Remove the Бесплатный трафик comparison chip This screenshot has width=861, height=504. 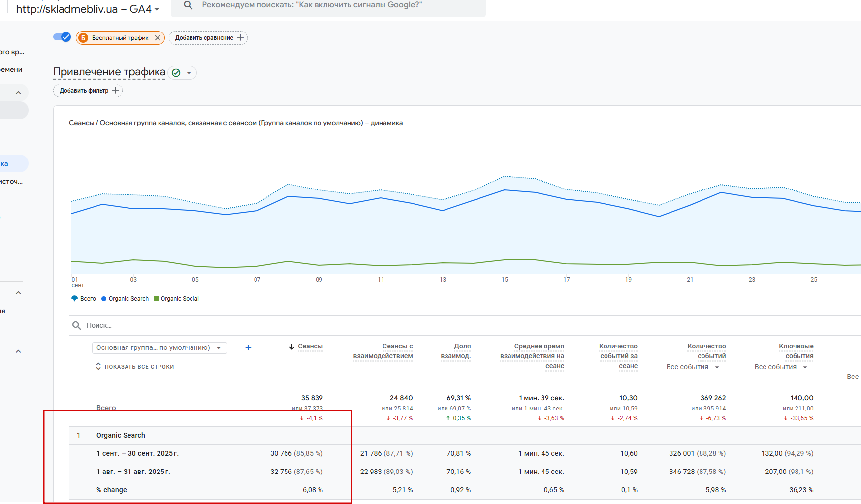pos(158,38)
